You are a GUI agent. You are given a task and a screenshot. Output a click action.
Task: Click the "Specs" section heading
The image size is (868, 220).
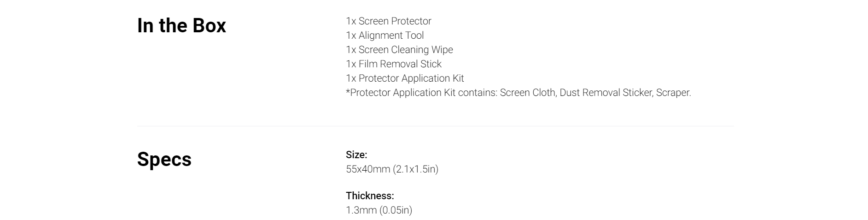pos(164,160)
